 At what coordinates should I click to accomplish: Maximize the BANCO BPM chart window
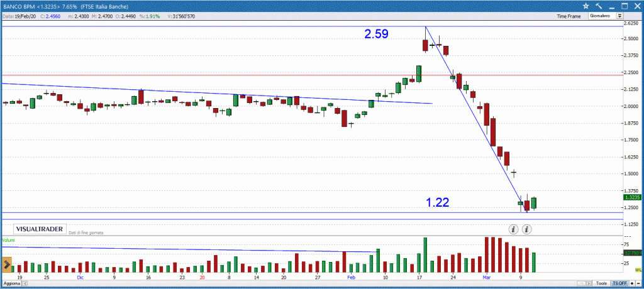pyautogui.click(x=625, y=6)
